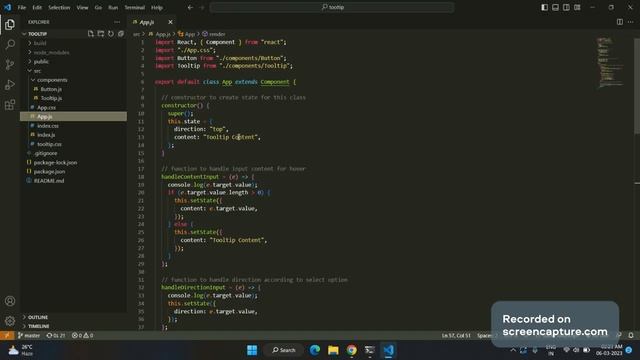Open the Terminal menu
This screenshot has height=360, width=640.
coord(135,7)
